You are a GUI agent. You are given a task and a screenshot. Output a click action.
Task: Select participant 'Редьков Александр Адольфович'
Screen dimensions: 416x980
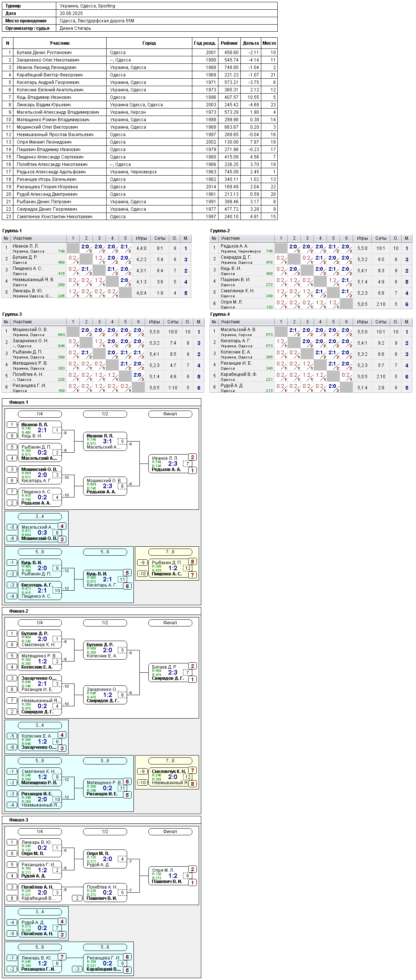coord(51,172)
